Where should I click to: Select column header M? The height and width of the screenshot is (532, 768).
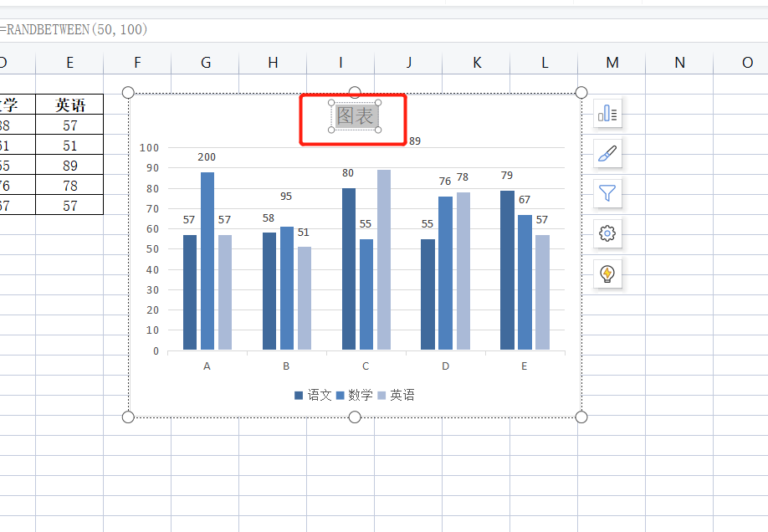tap(612, 63)
